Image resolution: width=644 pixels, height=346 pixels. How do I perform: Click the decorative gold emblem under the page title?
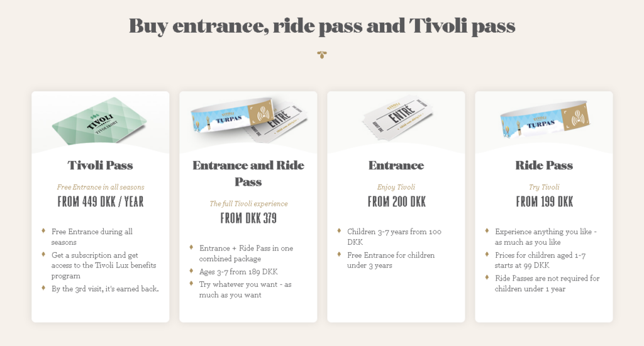pyautogui.click(x=322, y=55)
